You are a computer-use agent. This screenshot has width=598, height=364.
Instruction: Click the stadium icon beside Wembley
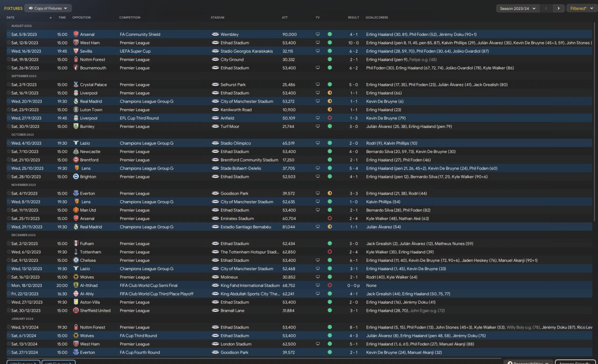tap(215, 35)
